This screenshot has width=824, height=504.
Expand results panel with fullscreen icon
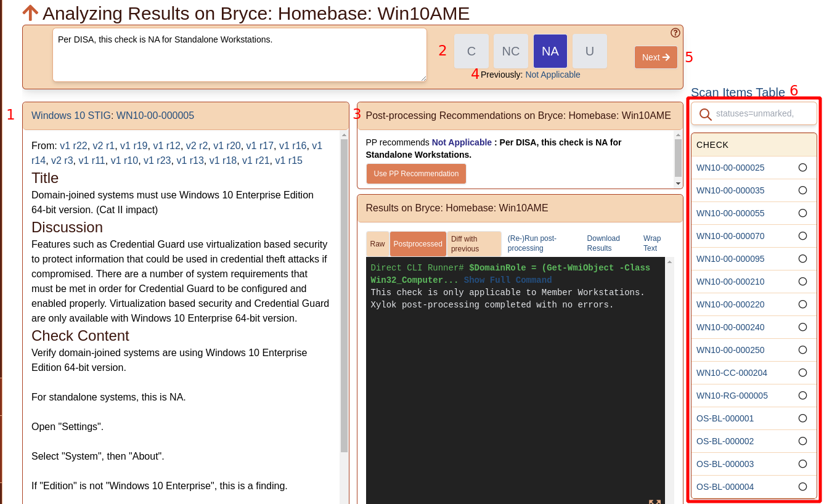[x=655, y=502]
